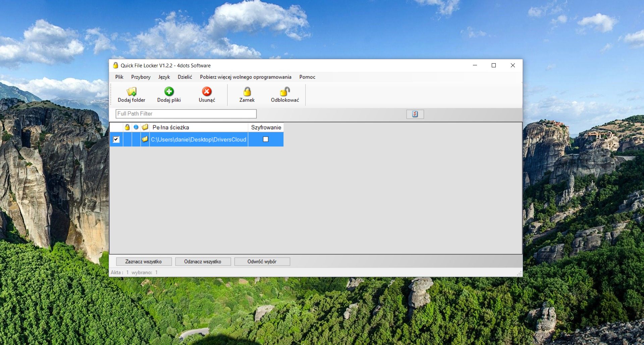Click the Usunąć red remove icon
Image resolution: width=644 pixels, height=345 pixels.
(207, 91)
